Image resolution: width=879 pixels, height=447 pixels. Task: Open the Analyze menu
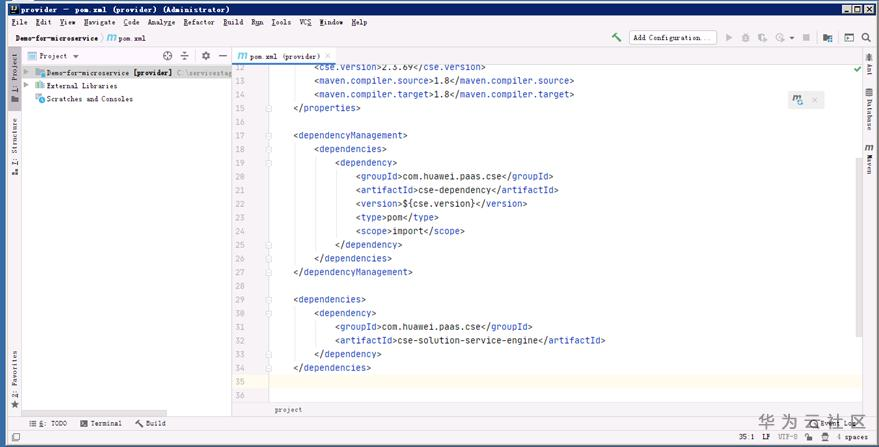161,22
